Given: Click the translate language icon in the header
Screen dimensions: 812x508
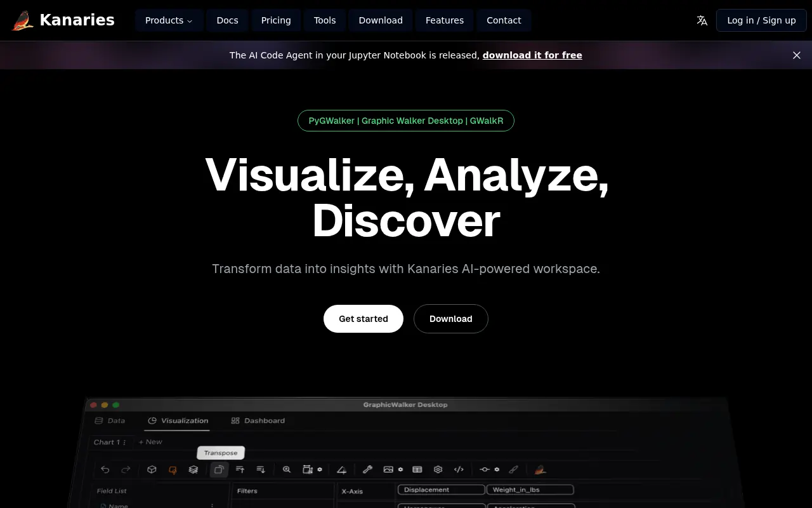Looking at the screenshot, I should pos(702,20).
